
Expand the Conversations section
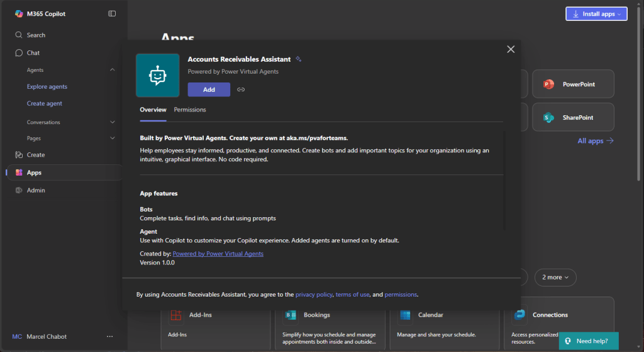point(113,122)
